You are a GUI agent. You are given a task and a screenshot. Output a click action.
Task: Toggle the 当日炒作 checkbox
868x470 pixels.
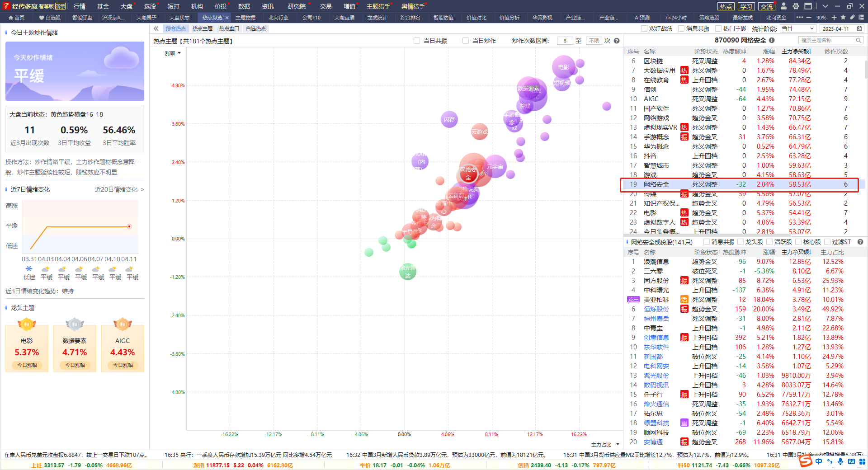(466, 41)
